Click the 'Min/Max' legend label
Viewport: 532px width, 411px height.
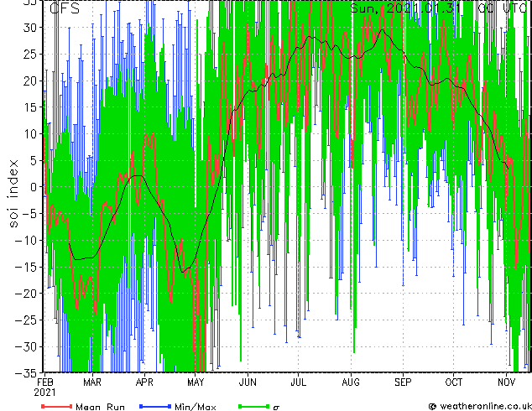pos(196,407)
